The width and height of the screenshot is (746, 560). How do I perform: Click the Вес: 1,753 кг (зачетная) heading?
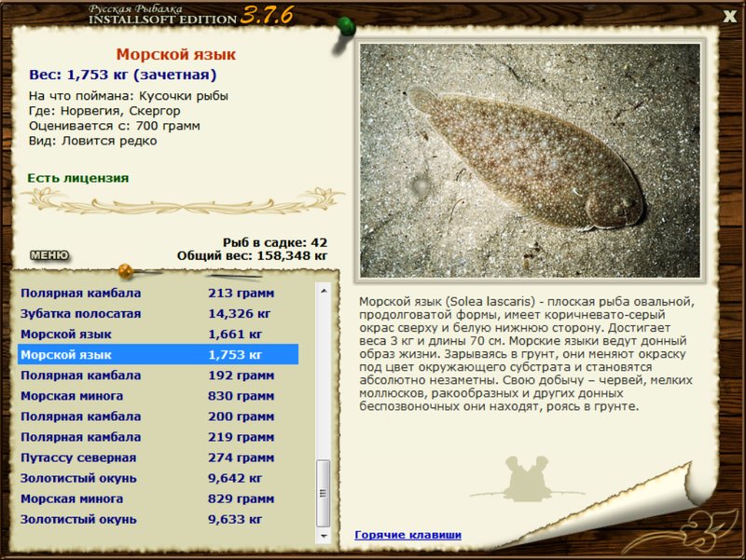123,75
